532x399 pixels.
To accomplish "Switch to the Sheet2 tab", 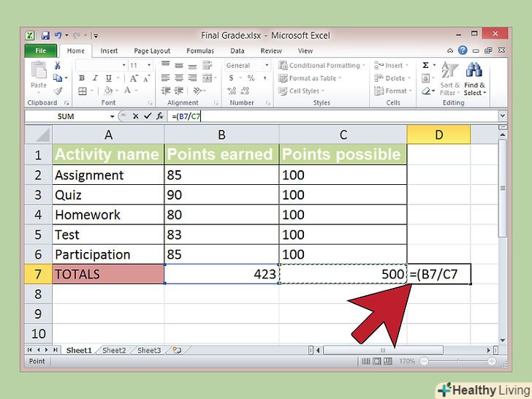I will 113,351.
